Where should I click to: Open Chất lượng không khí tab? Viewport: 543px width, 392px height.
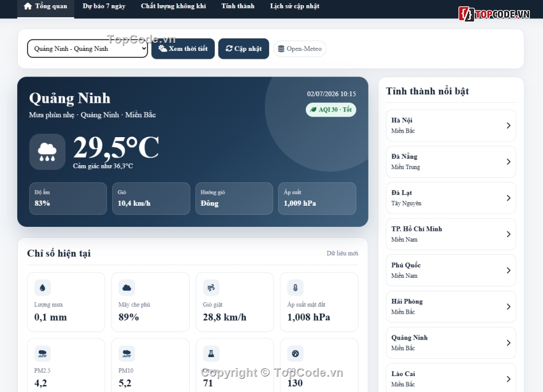pyautogui.click(x=173, y=6)
